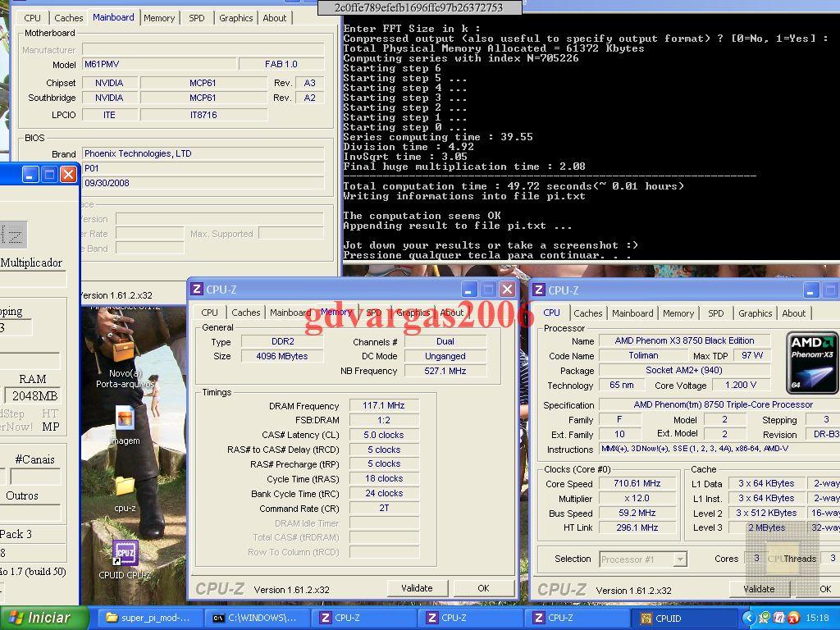Click OK in the Memory CPU-Z window

pyautogui.click(x=483, y=588)
